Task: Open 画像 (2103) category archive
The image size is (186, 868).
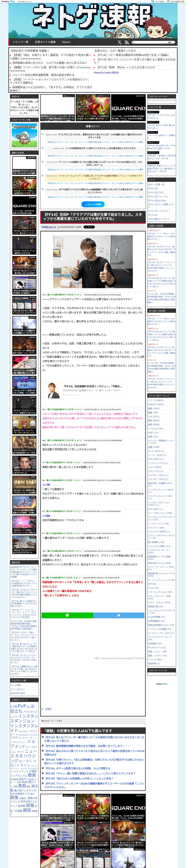Action: 154,408
